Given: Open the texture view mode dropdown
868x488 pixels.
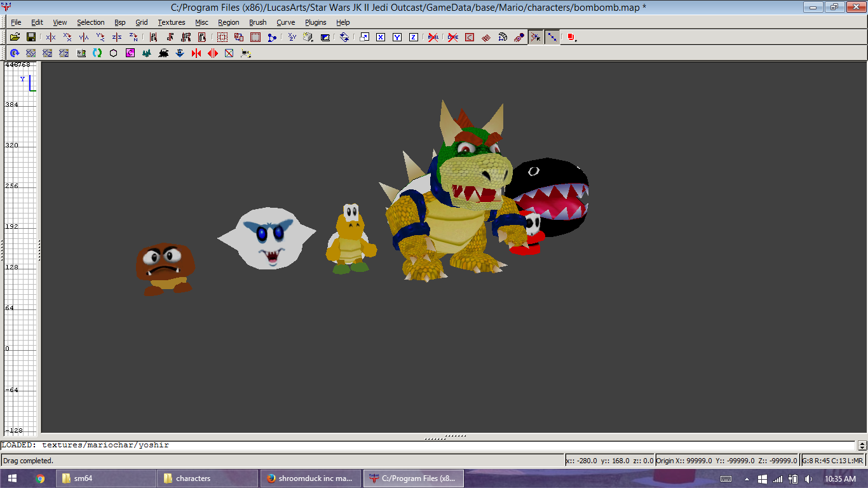Looking at the screenshot, I should (x=308, y=37).
